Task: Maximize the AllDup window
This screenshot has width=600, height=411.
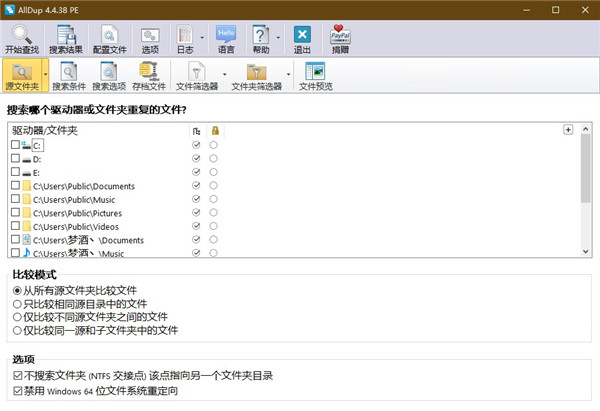Action: pyautogui.click(x=556, y=10)
